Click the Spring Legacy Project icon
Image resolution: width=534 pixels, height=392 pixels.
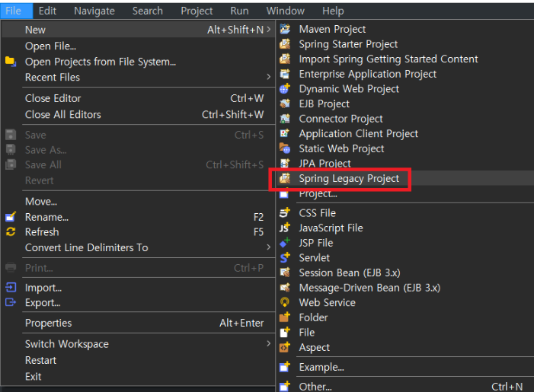point(285,178)
